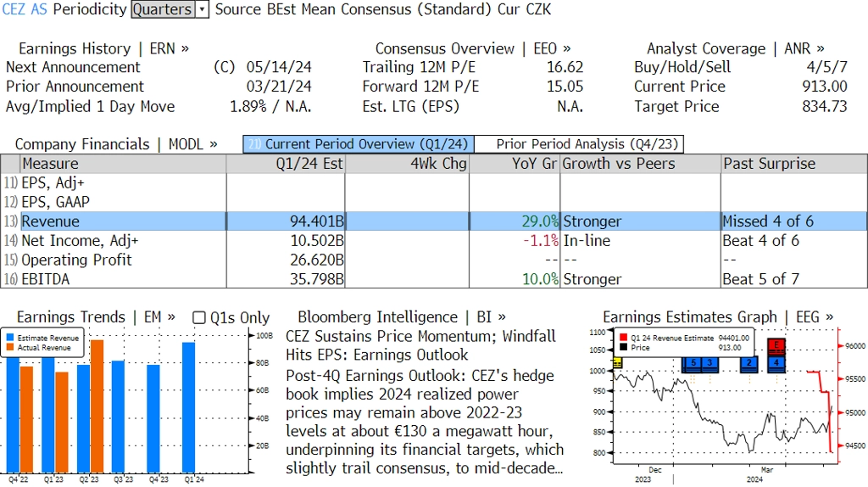Click Trailing 12M P/E value 16.62

click(565, 68)
